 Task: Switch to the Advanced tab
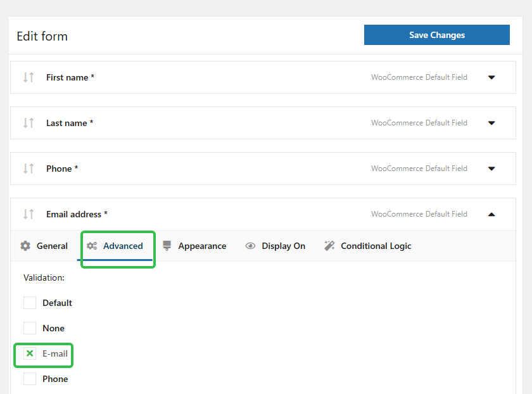coord(122,246)
